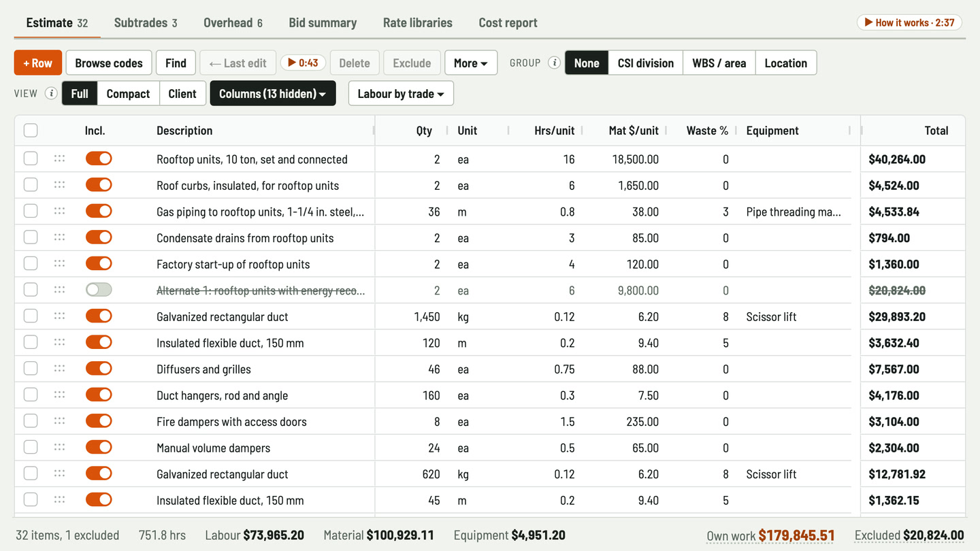The width and height of the screenshot is (980, 551).
Task: Open the Labour by trade dropdown
Action: click(x=401, y=93)
